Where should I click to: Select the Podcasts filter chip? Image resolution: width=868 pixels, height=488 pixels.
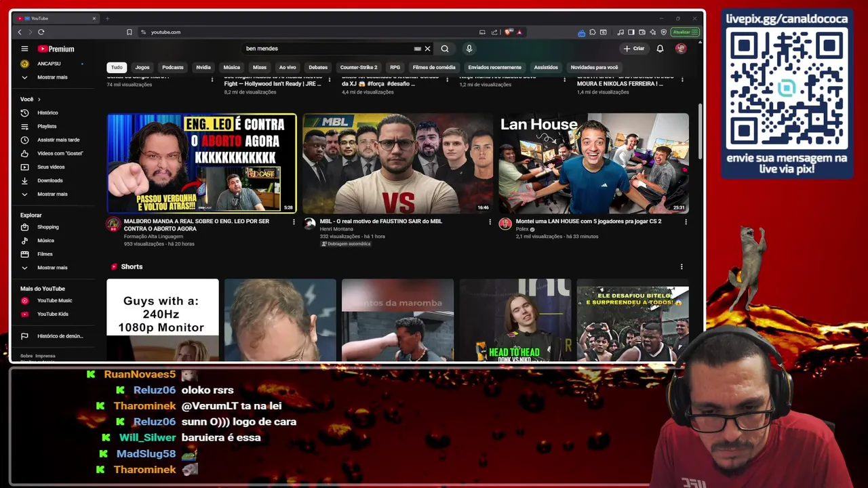pyautogui.click(x=173, y=67)
